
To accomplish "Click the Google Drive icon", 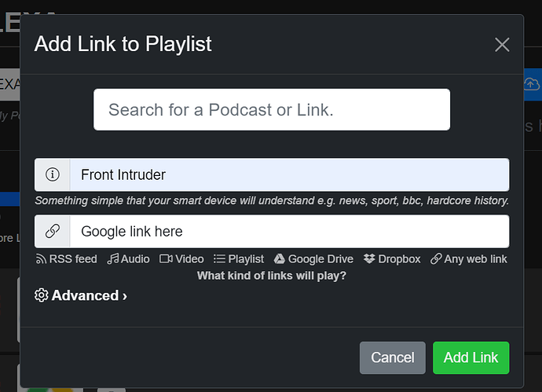I will (280, 259).
